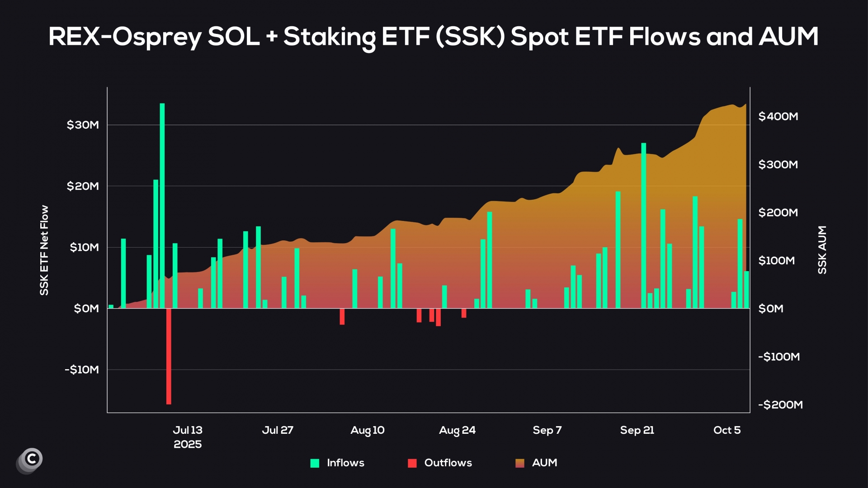This screenshot has height=488, width=868.
Task: Click the SSK AUM axis title
Action: point(822,250)
